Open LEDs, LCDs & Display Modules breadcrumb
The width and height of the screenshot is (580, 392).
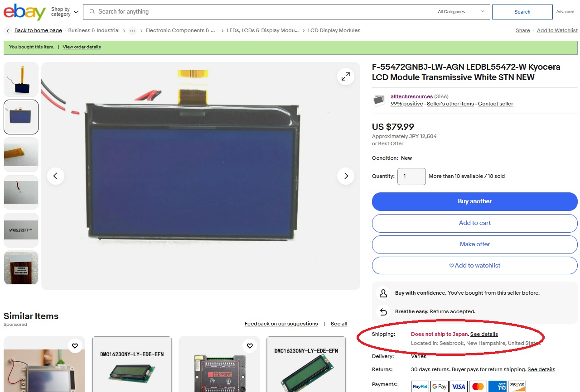click(x=263, y=30)
